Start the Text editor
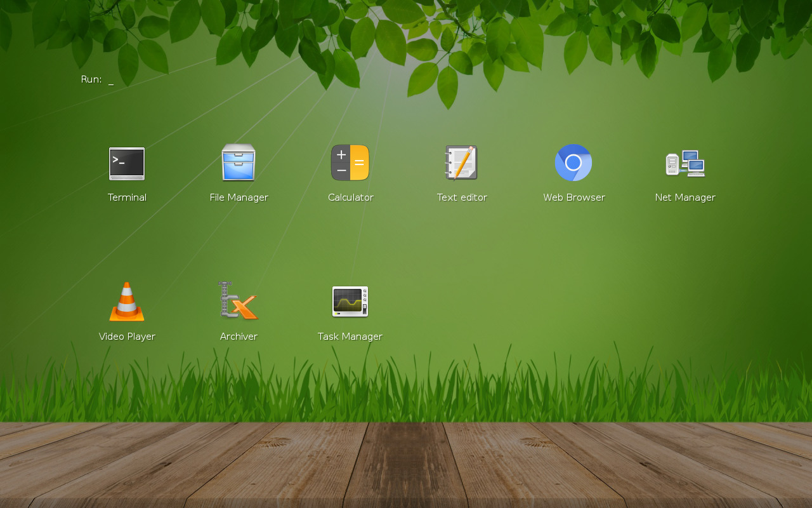 tap(462, 163)
